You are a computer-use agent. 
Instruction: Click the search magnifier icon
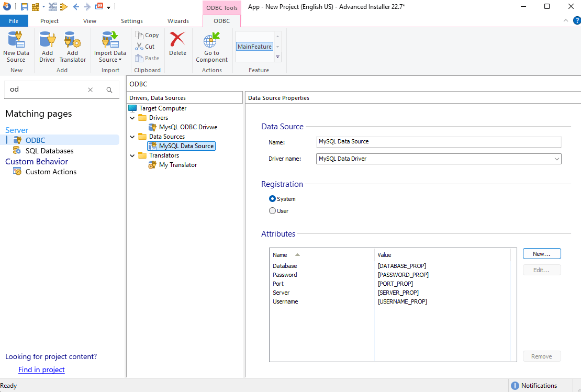pyautogui.click(x=109, y=90)
